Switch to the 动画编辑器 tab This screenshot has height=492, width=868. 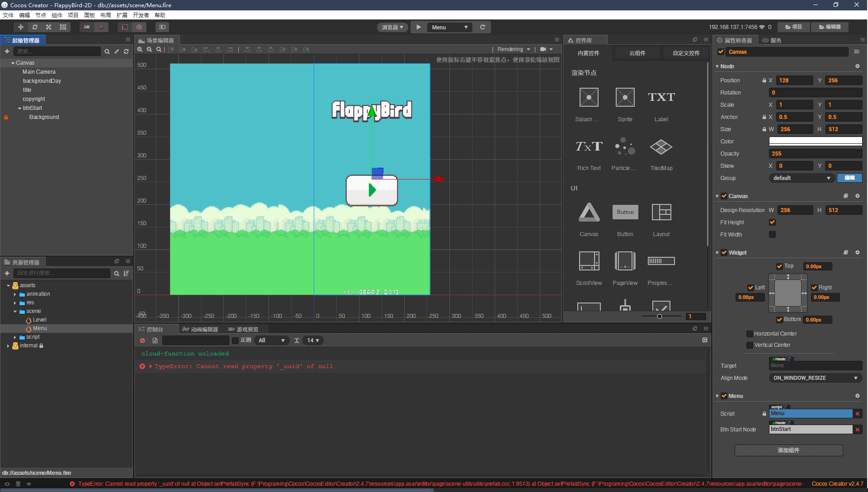[x=200, y=329]
